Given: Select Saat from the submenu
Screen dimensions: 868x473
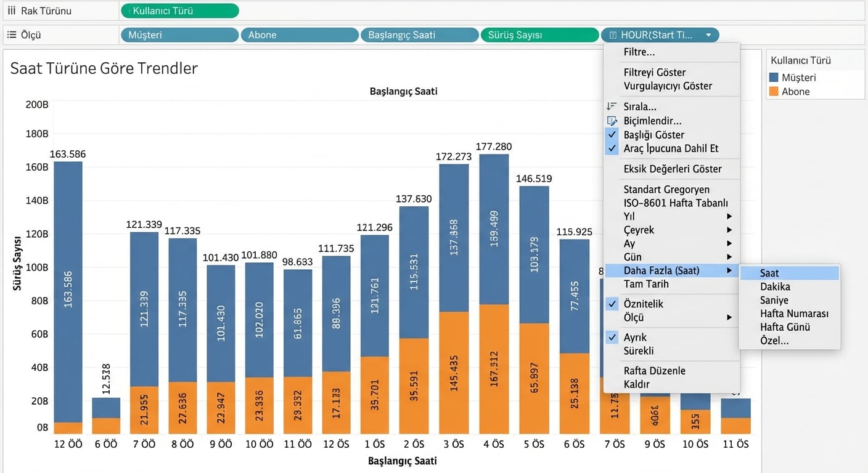Looking at the screenshot, I should [769, 273].
